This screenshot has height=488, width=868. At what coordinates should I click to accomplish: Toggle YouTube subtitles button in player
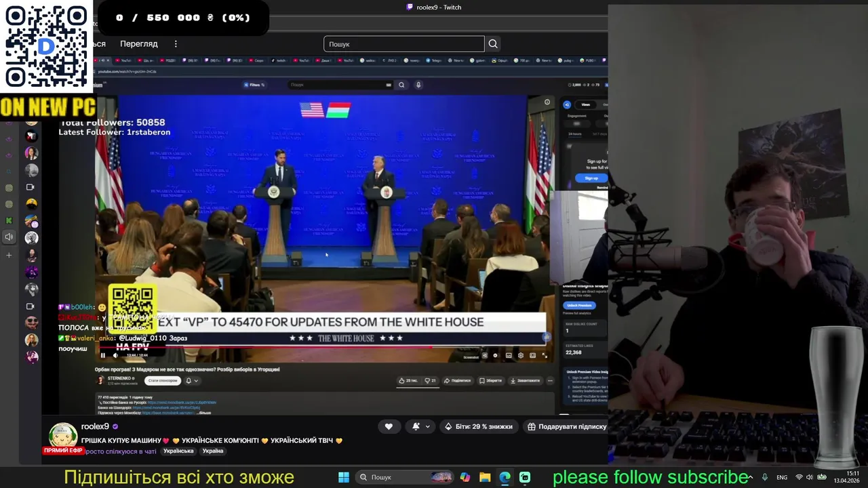tap(509, 355)
